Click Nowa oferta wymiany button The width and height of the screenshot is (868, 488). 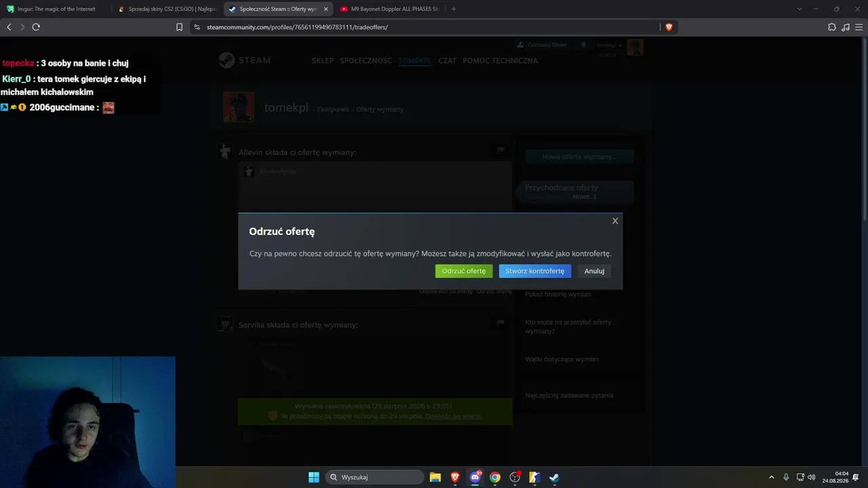pyautogui.click(x=580, y=157)
